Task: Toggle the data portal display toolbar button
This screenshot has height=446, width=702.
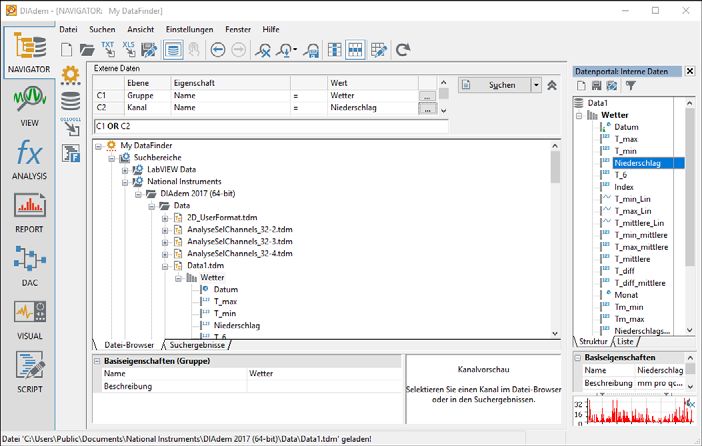Action: pos(173,50)
